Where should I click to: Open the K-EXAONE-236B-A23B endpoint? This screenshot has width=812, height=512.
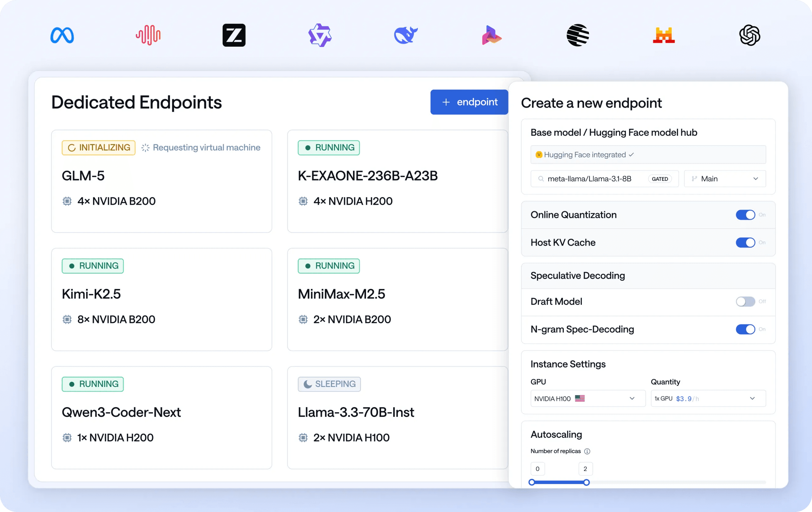pos(397,181)
